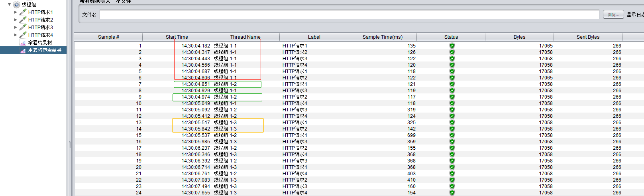Click the 显示日志 label
The image size is (644, 196).
click(x=635, y=15)
